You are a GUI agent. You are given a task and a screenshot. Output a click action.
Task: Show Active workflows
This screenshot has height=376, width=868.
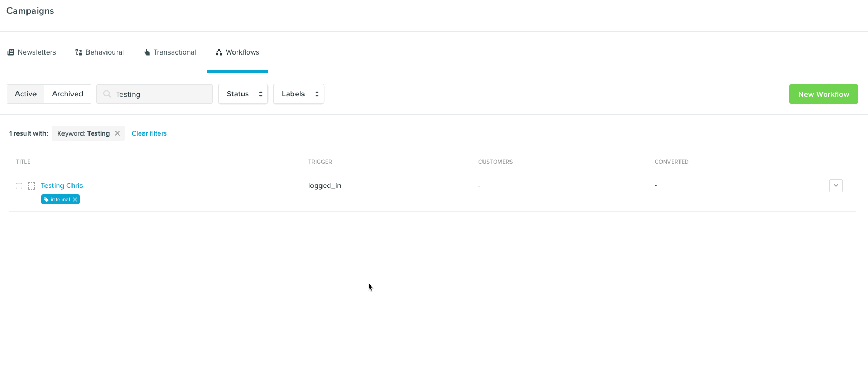(x=25, y=94)
